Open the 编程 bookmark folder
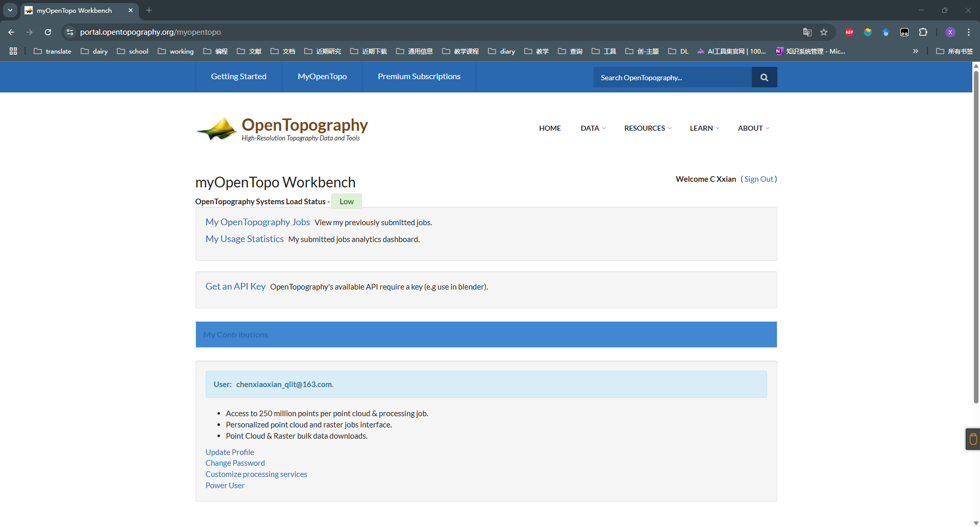The image size is (980, 527). [x=215, y=51]
